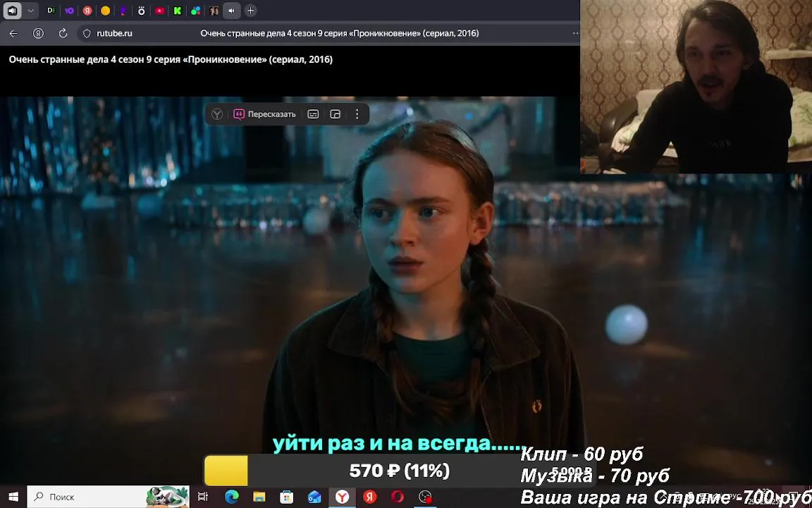Switch to the photo-thumbnail pinned tab

[214, 11]
